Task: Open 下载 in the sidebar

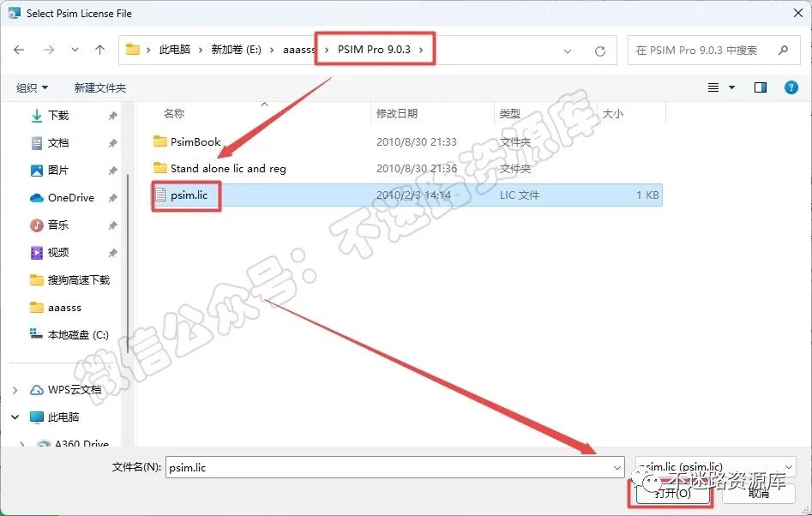Action: click(58, 116)
